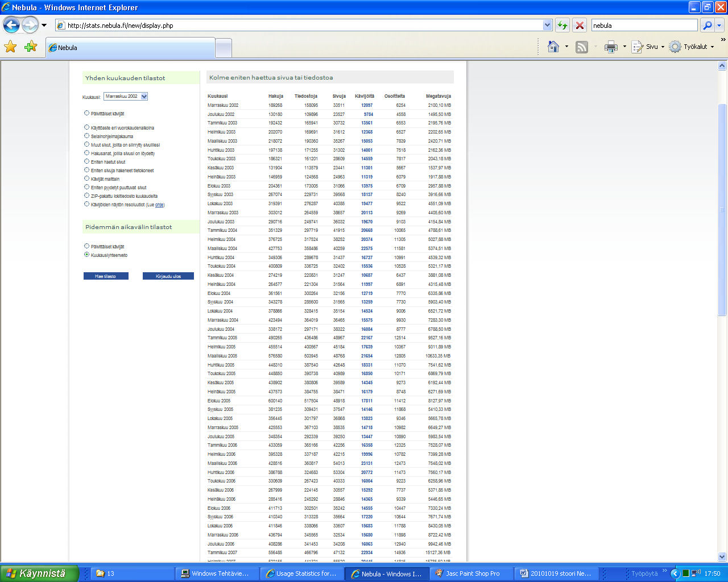Click the Print icon in toolbar

pos(611,47)
